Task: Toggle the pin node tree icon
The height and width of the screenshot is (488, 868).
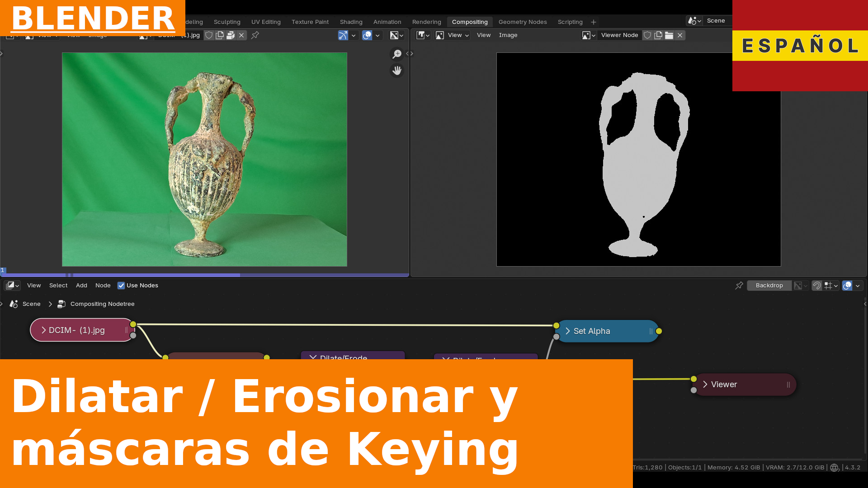Action: point(739,286)
